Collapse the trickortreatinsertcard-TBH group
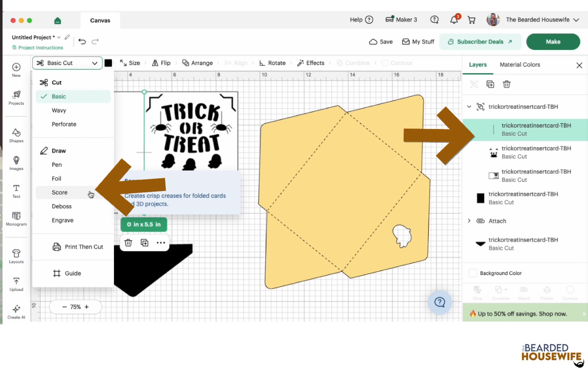The height and width of the screenshot is (374, 588). (x=469, y=107)
